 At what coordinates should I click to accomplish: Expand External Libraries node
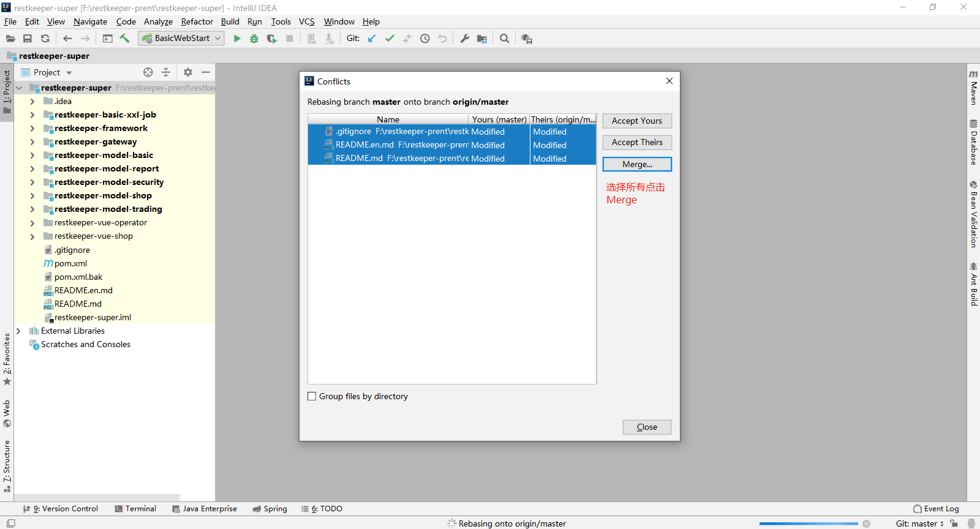pos(18,331)
